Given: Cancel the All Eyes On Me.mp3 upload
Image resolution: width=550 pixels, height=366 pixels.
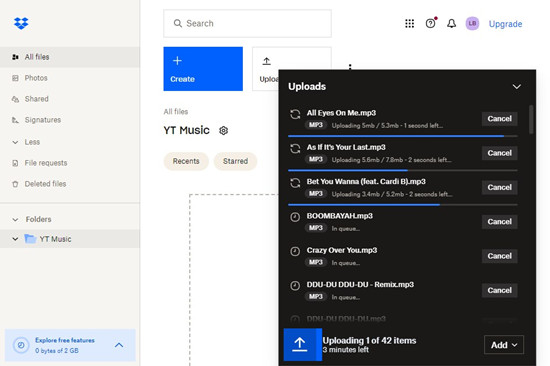Looking at the screenshot, I should 499,119.
